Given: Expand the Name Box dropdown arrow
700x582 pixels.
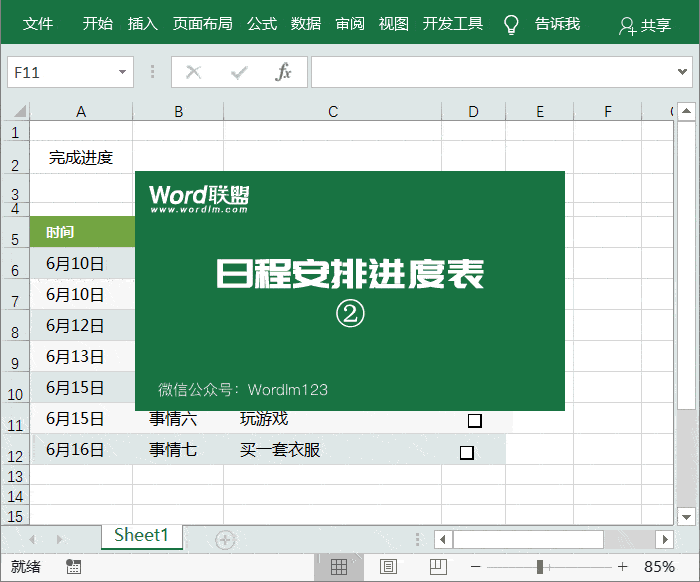Looking at the screenshot, I should tap(122, 72).
